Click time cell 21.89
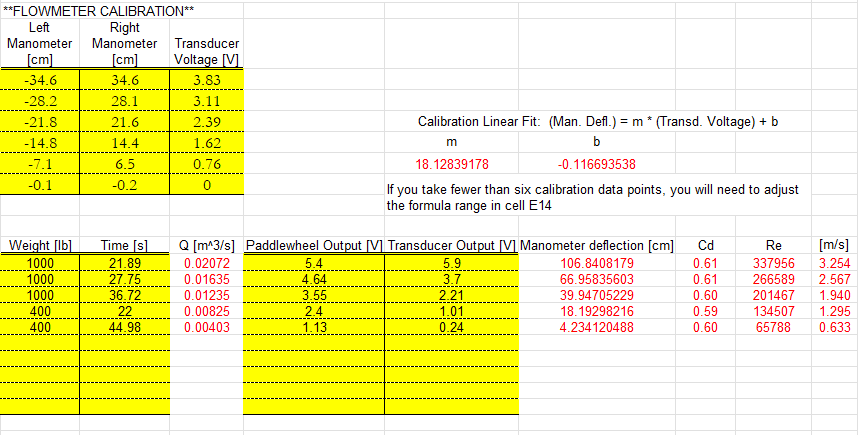Screen dimensions: 858x435 125,263
